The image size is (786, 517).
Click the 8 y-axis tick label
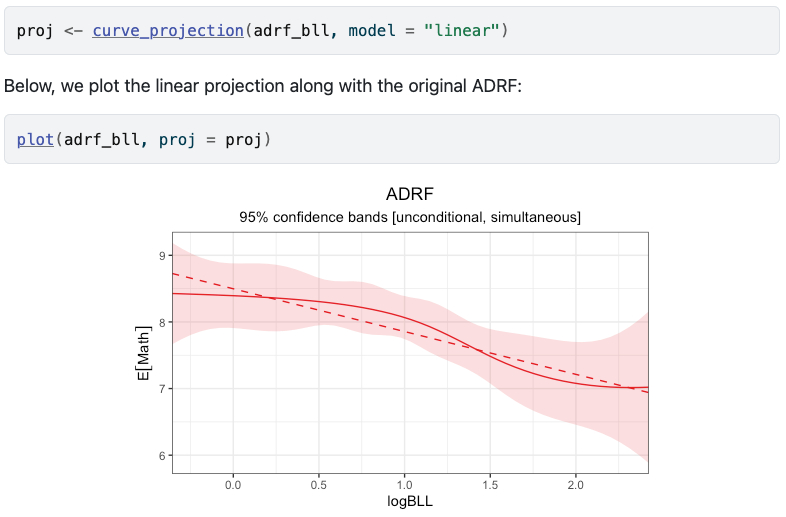point(161,322)
